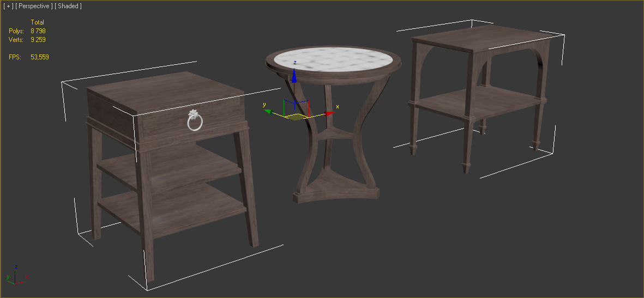Click the Polys count 8 798
Viewport: 644px width, 298px height.
pyautogui.click(x=38, y=31)
